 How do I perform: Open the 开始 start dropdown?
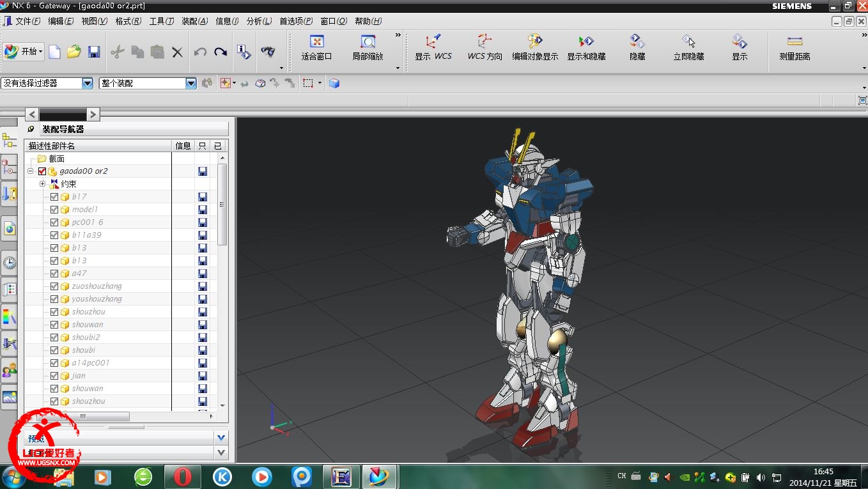point(24,52)
